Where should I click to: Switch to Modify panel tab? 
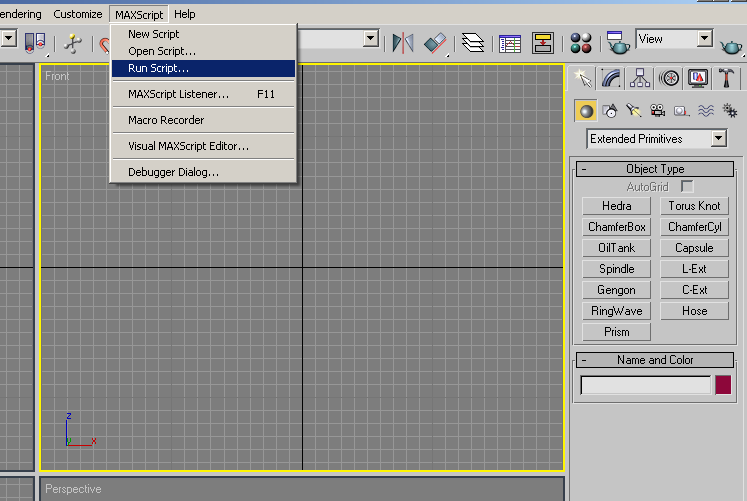coord(611,78)
